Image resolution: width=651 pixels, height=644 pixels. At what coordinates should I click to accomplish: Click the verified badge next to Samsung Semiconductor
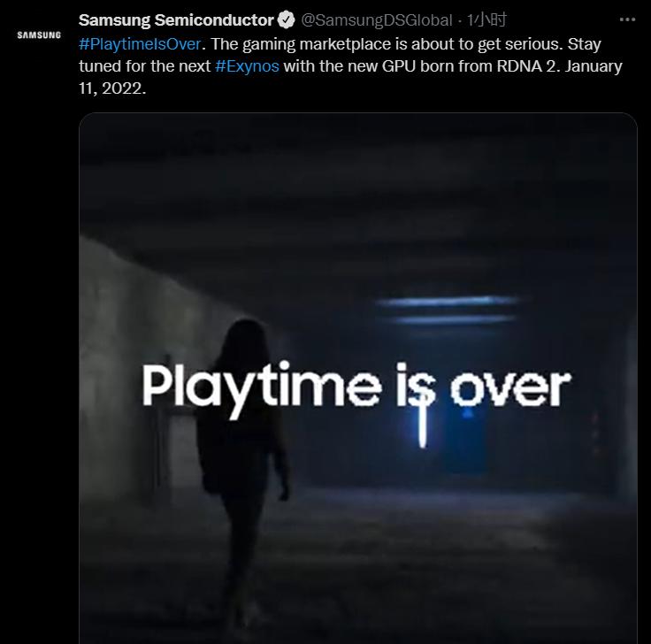pos(286,20)
